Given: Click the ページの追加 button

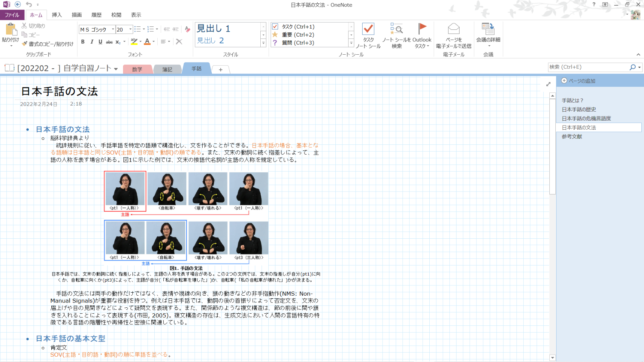Looking at the screenshot, I should (578, 81).
